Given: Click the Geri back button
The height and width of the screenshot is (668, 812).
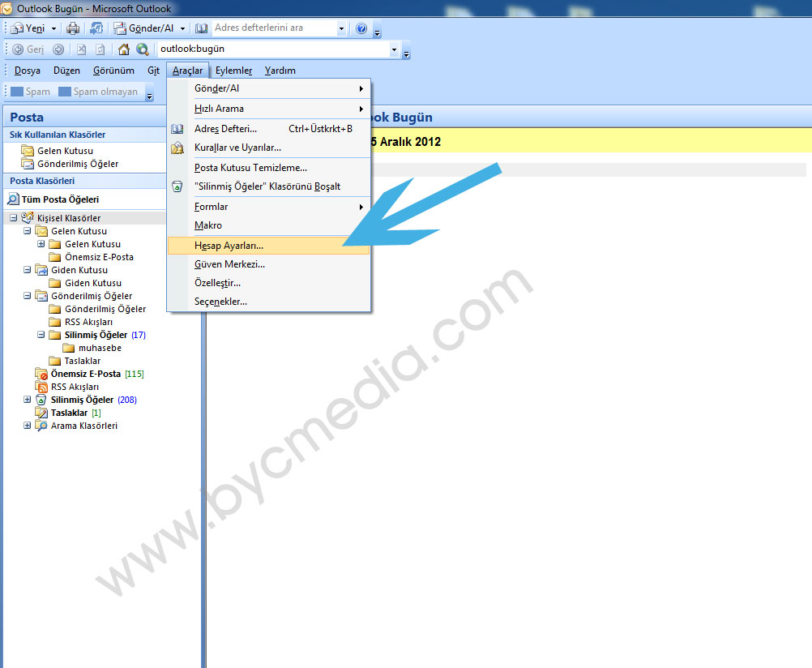Looking at the screenshot, I should tap(28, 49).
